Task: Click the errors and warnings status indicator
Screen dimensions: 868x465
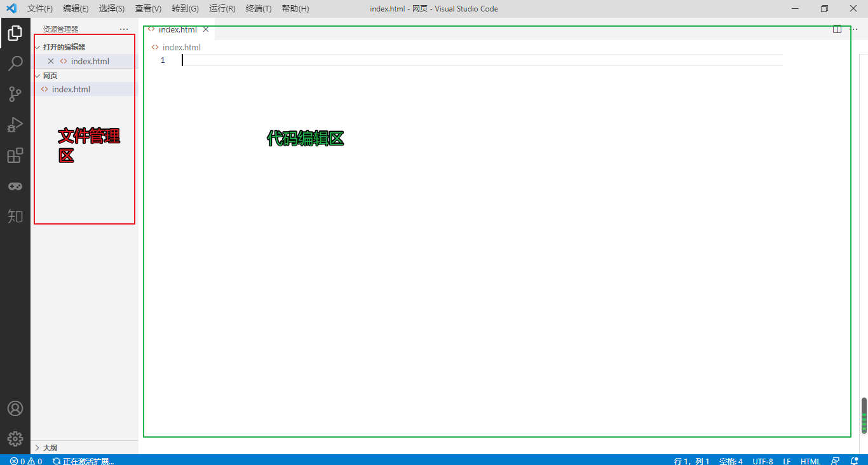Action: point(26,461)
